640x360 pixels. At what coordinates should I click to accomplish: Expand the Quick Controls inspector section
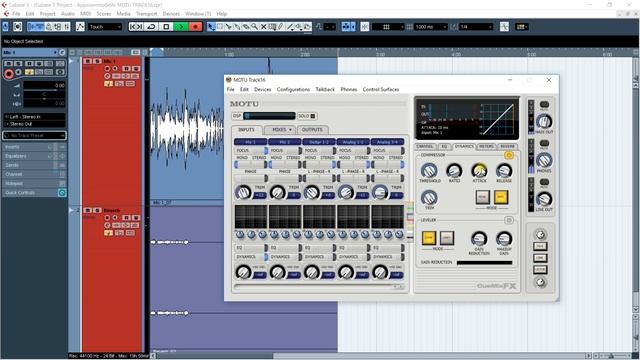pos(34,193)
